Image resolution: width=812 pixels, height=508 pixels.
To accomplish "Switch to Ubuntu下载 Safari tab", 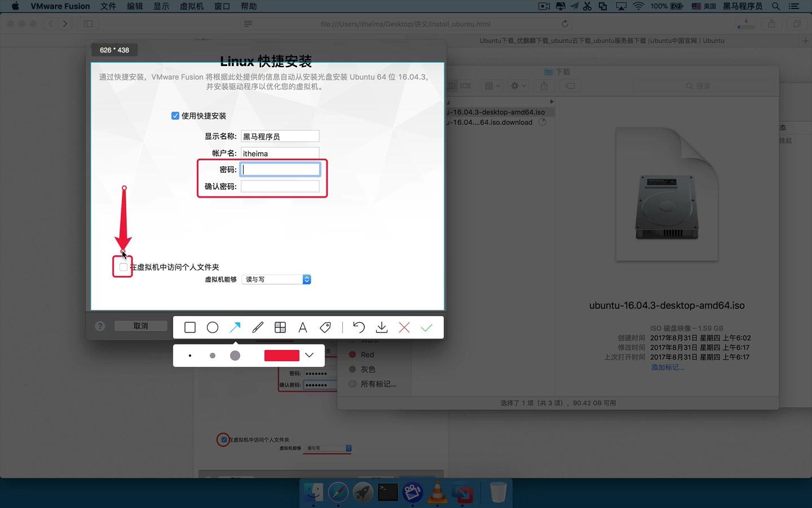I will pyautogui.click(x=602, y=41).
